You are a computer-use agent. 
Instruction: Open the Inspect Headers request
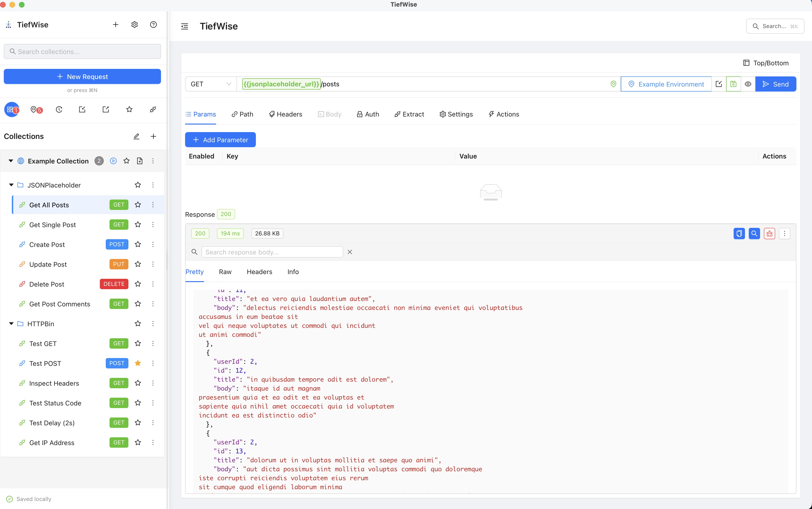click(x=88, y=383)
